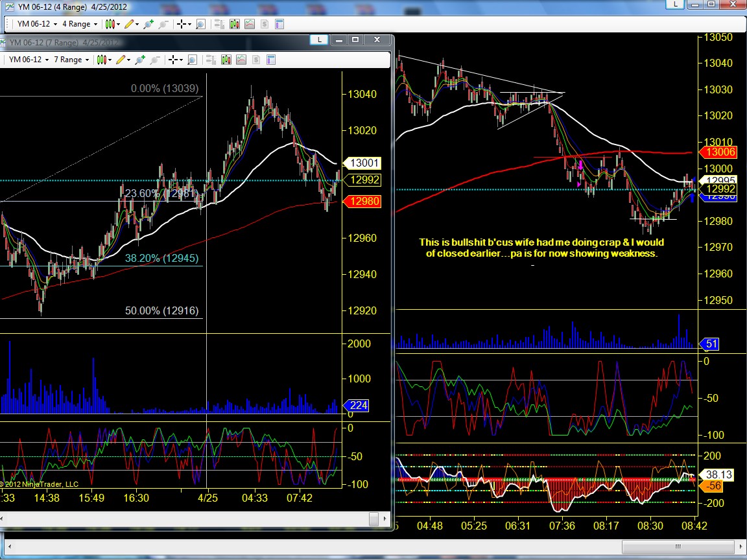The image size is (747, 560).
Task: Click horizontal scrollbar thumb in 7 Range window
Action: (374, 519)
